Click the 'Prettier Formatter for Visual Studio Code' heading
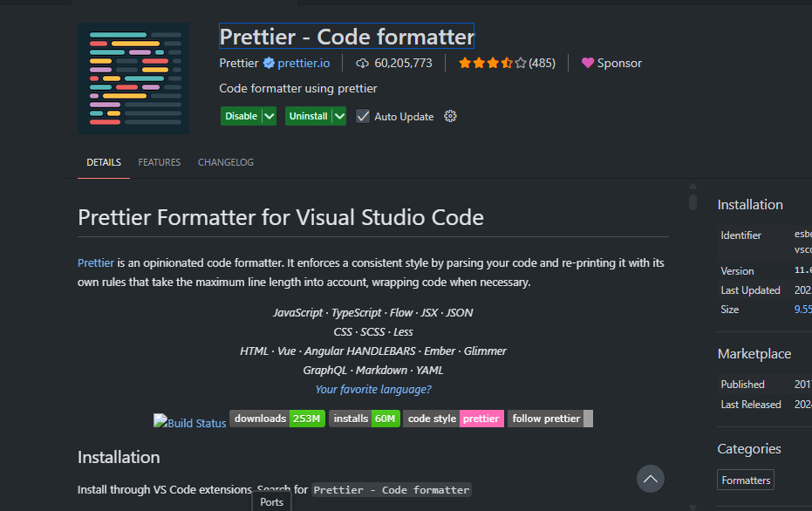The width and height of the screenshot is (812, 511). (281, 217)
